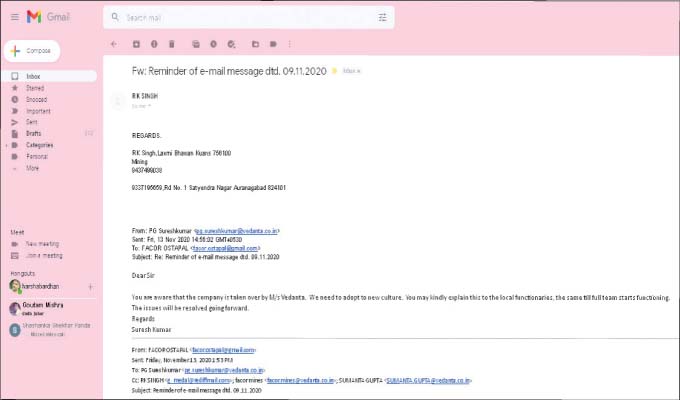
Task: Archive this email conversation
Action: click(135, 44)
